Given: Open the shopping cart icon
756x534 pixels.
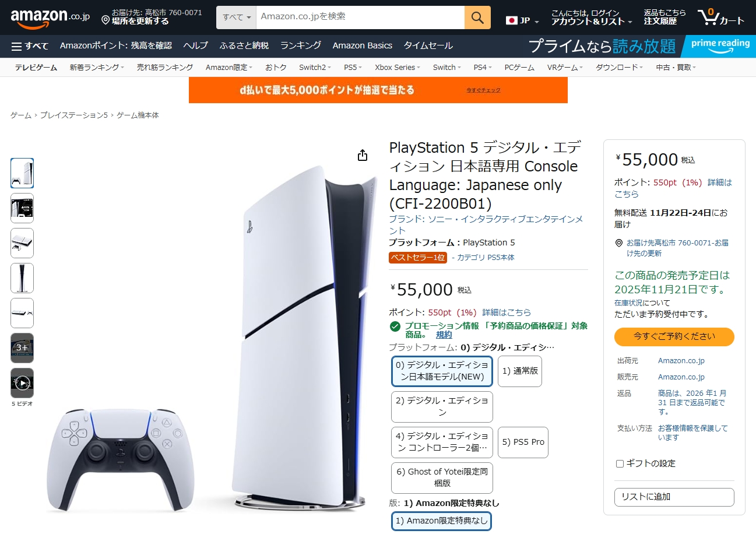Looking at the screenshot, I should [x=722, y=17].
